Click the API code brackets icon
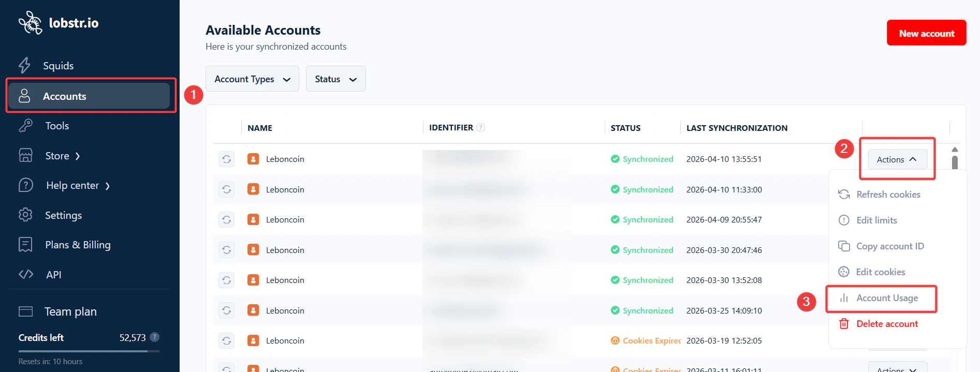This screenshot has height=372, width=980. click(26, 274)
